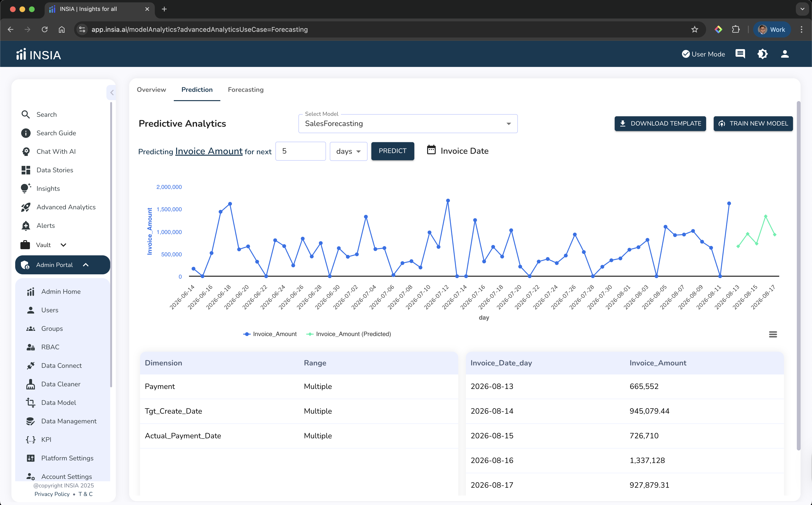Click the Invoice Date calendar icon
812x505 pixels.
[x=431, y=150]
